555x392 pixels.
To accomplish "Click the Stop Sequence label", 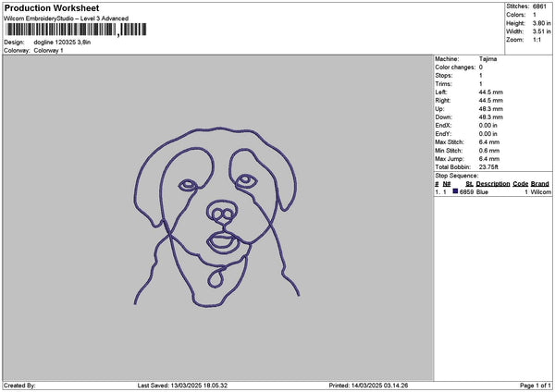I will [456, 176].
